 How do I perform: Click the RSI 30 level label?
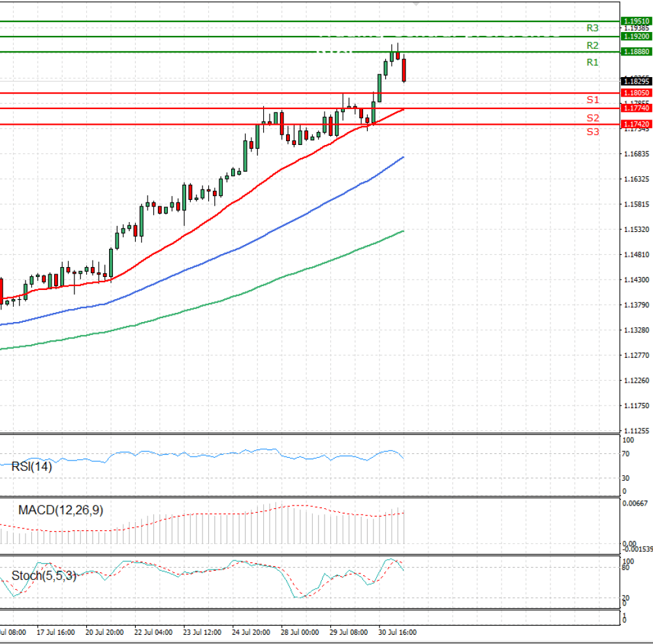626,478
